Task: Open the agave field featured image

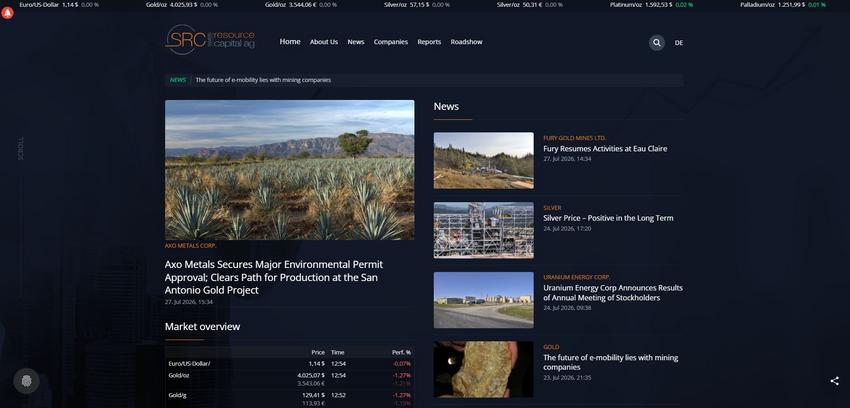Action: [289, 170]
